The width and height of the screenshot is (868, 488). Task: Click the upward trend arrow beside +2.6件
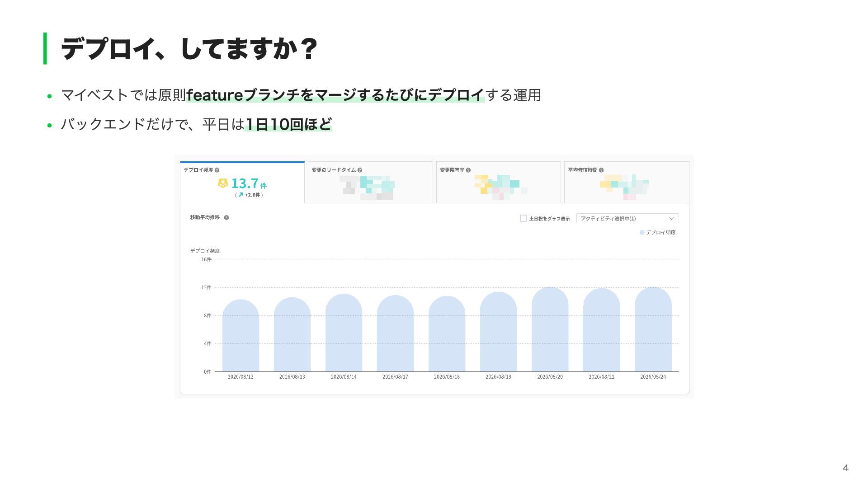241,195
